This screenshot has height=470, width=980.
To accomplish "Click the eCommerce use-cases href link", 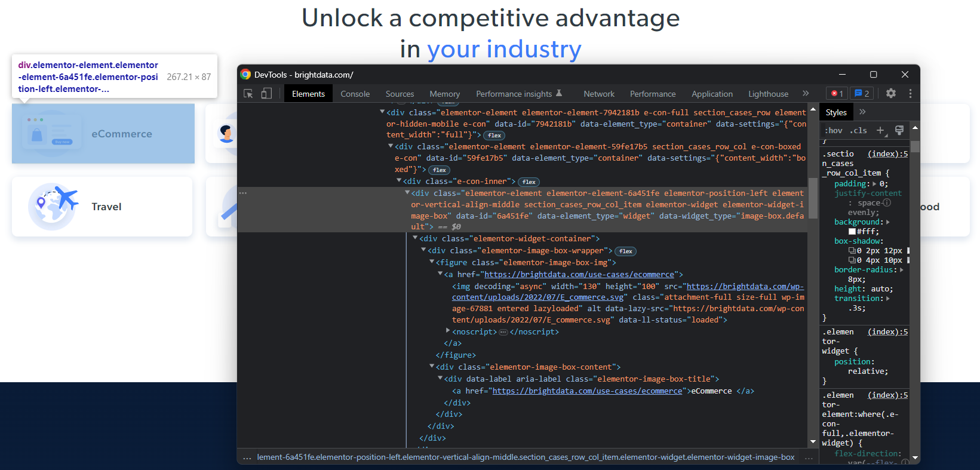I will pyautogui.click(x=579, y=275).
